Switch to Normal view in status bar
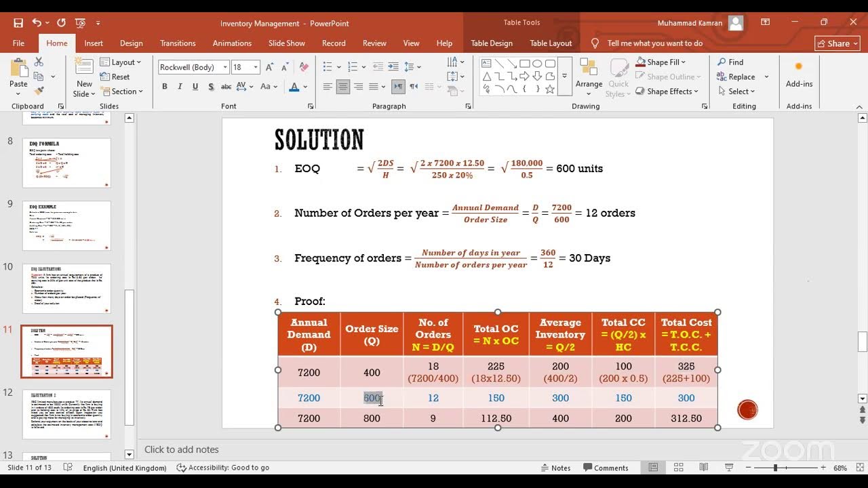This screenshot has height=488, width=868. [653, 468]
